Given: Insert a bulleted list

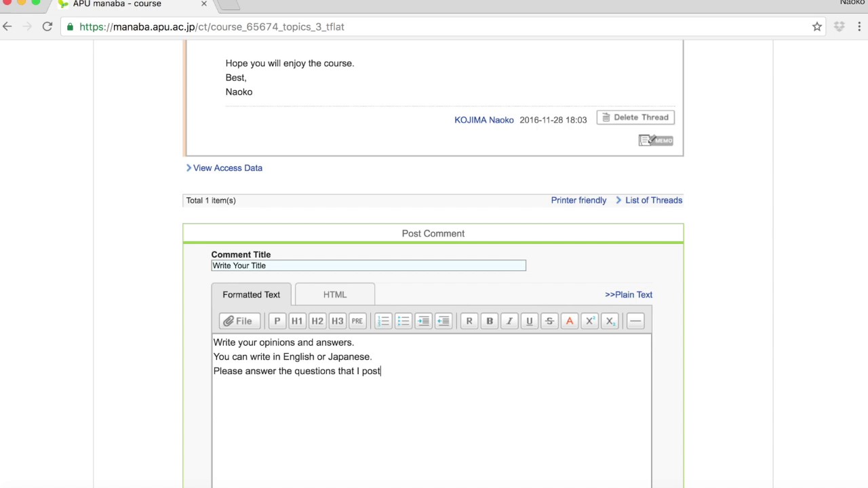Looking at the screenshot, I should coord(403,321).
